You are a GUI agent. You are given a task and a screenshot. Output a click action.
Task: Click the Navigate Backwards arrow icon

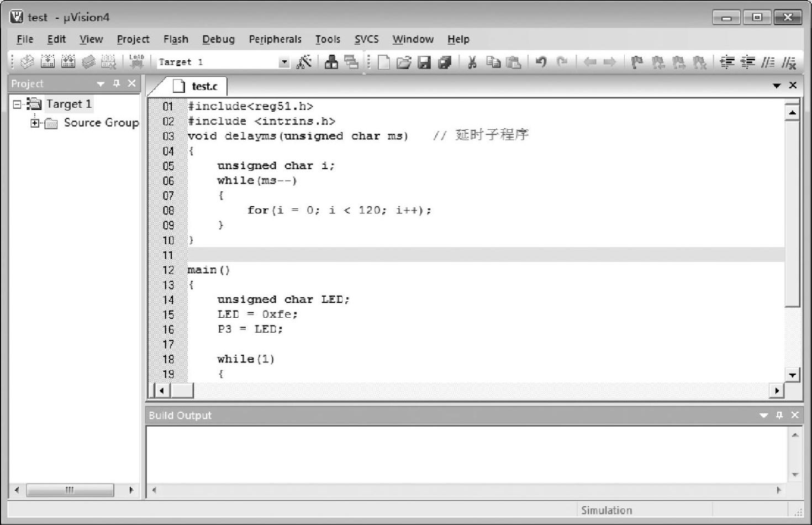[590, 62]
